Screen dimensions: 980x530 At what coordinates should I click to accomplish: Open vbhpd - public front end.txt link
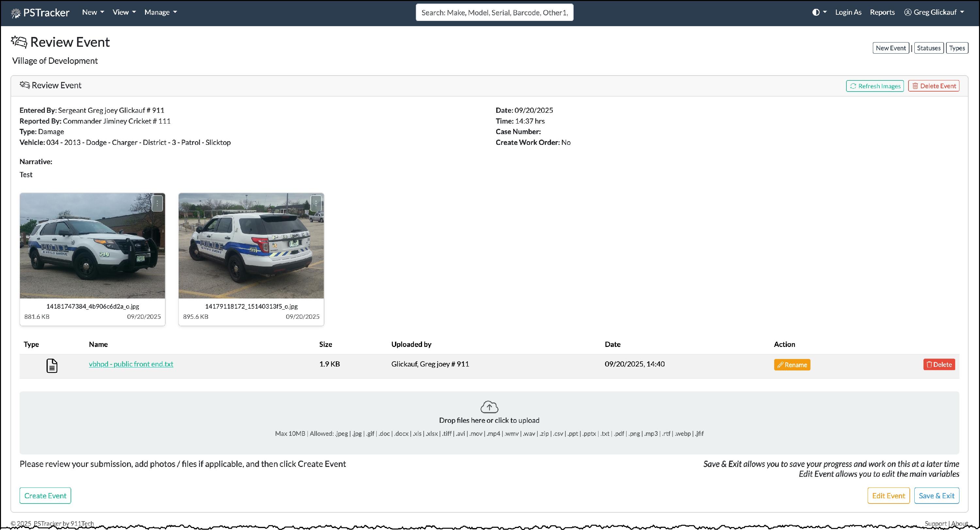click(x=131, y=364)
